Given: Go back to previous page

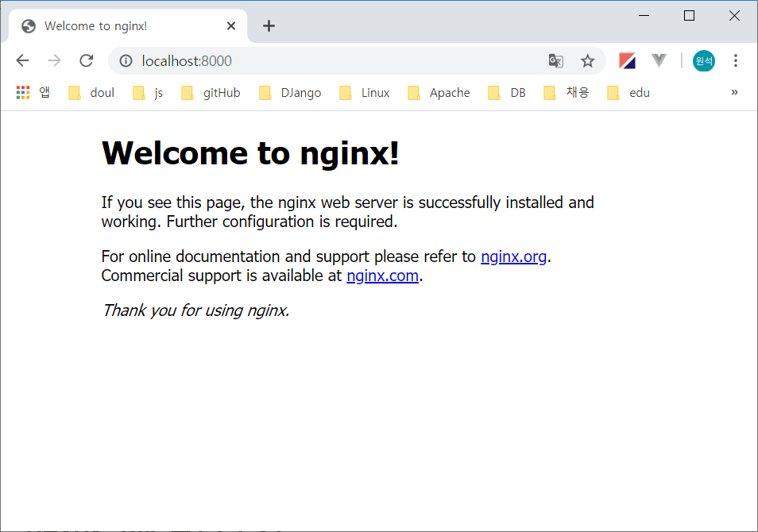Looking at the screenshot, I should 23,61.
